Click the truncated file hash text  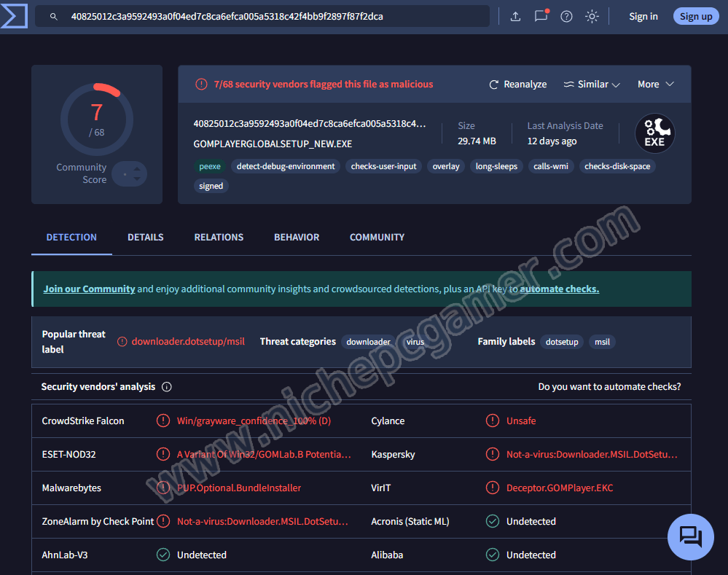coord(309,124)
